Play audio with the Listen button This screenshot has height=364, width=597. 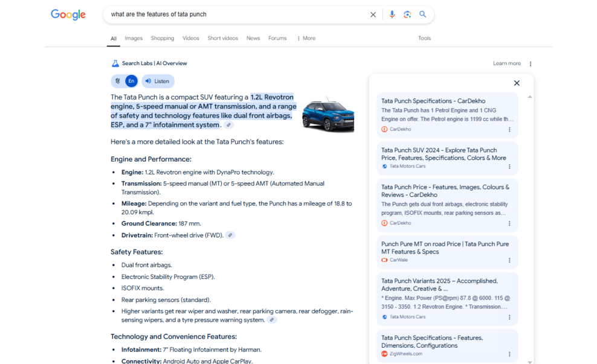coord(157,81)
